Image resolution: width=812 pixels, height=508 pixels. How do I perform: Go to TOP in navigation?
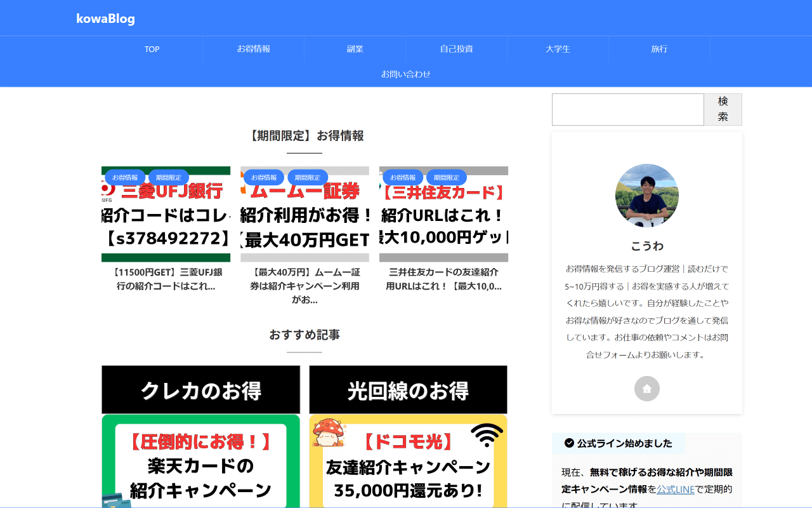(x=152, y=49)
